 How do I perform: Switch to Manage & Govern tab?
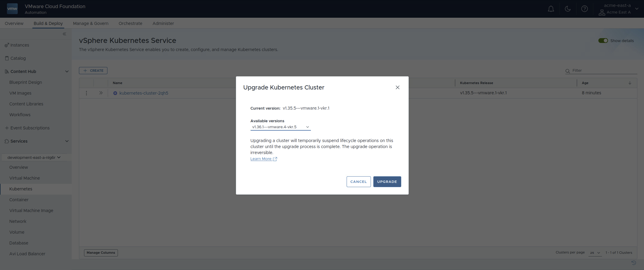91,23
